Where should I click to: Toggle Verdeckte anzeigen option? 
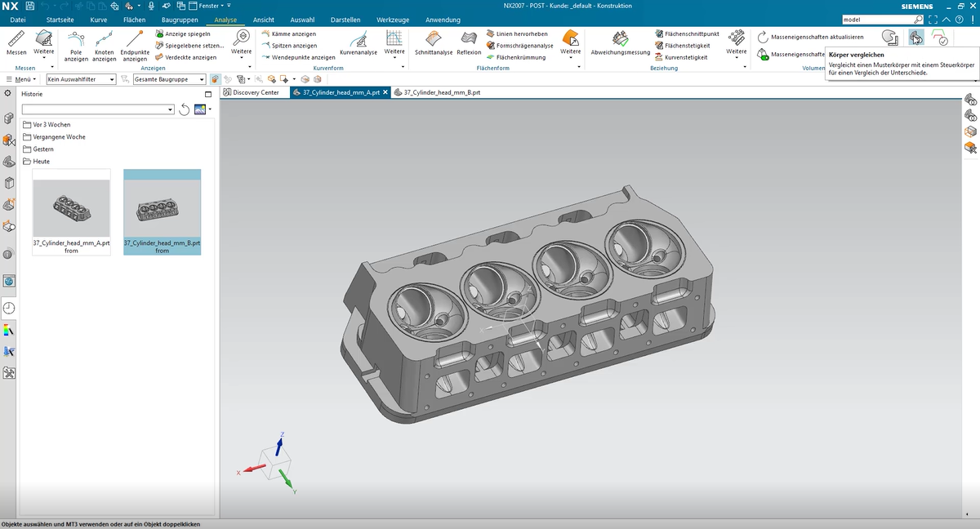click(185, 57)
